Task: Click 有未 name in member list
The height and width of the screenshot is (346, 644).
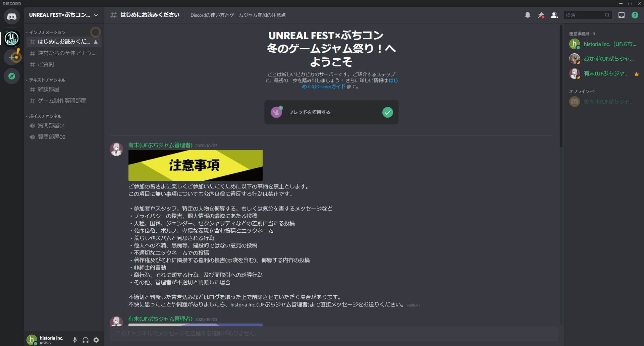Action: click(x=606, y=73)
